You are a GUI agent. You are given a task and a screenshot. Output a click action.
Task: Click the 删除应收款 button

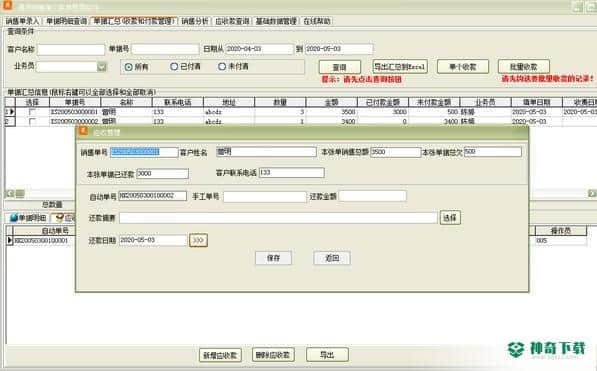pyautogui.click(x=273, y=355)
